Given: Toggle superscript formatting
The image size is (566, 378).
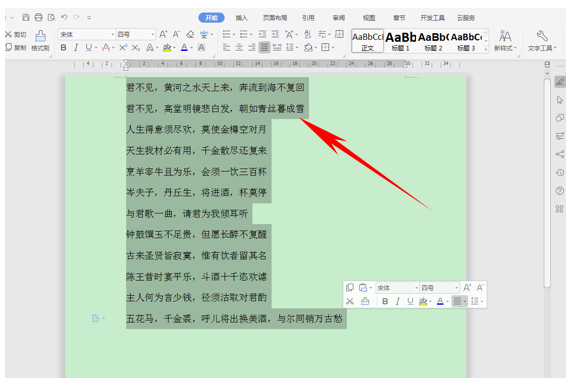Looking at the screenshot, I should tap(123, 47).
